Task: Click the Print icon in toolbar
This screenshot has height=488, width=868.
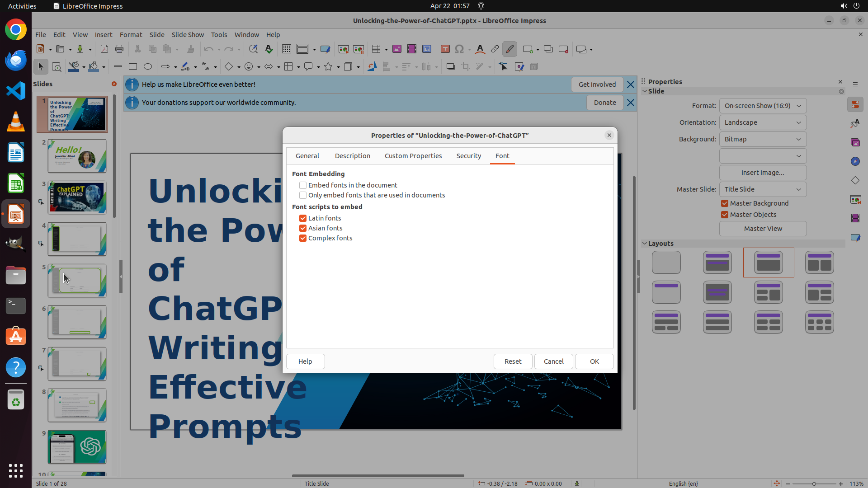Action: pyautogui.click(x=119, y=49)
